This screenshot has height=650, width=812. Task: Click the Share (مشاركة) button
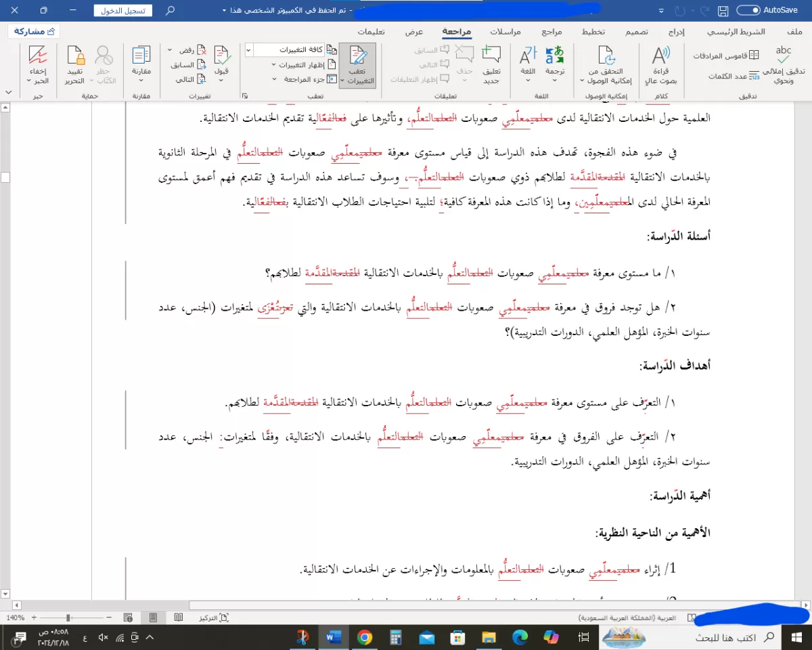point(34,32)
